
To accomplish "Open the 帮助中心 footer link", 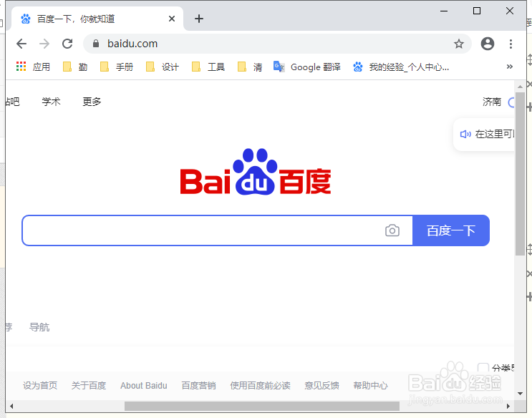I will click(370, 385).
